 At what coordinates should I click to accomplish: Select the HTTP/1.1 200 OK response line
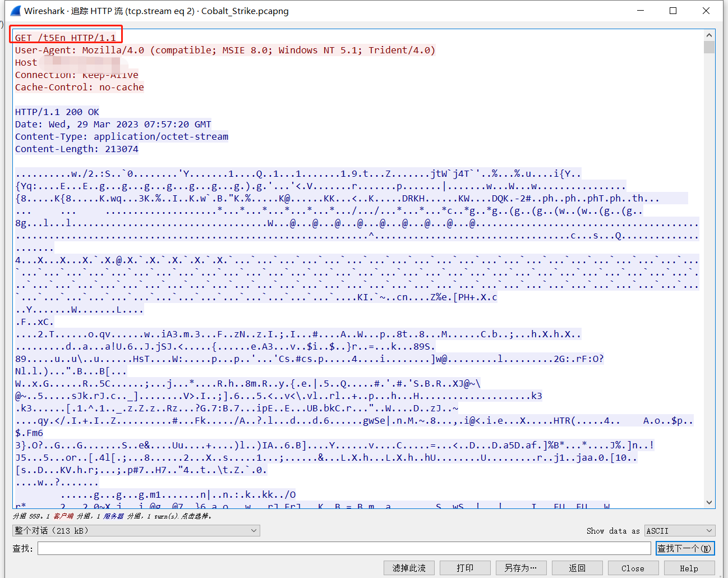(x=57, y=112)
